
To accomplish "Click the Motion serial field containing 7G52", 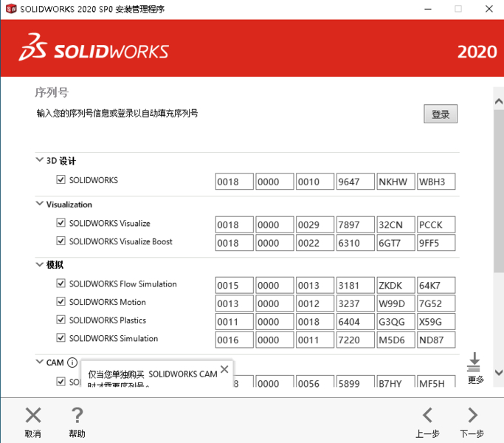I will pyautogui.click(x=436, y=303).
